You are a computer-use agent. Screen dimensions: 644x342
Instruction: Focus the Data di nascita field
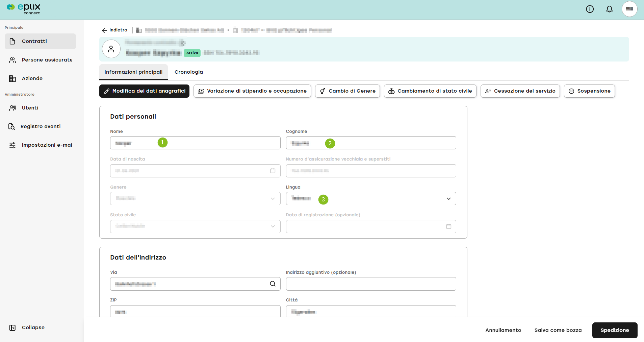[x=195, y=171]
